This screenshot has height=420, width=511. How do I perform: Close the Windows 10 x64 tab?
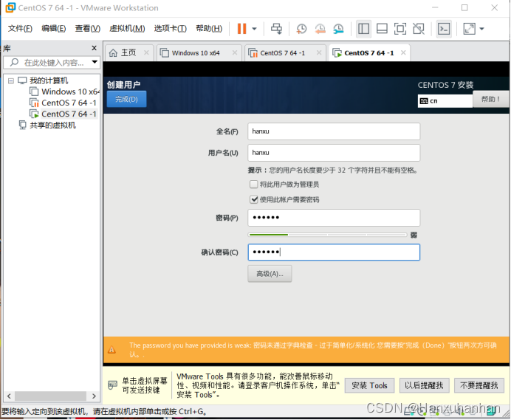[x=235, y=52]
